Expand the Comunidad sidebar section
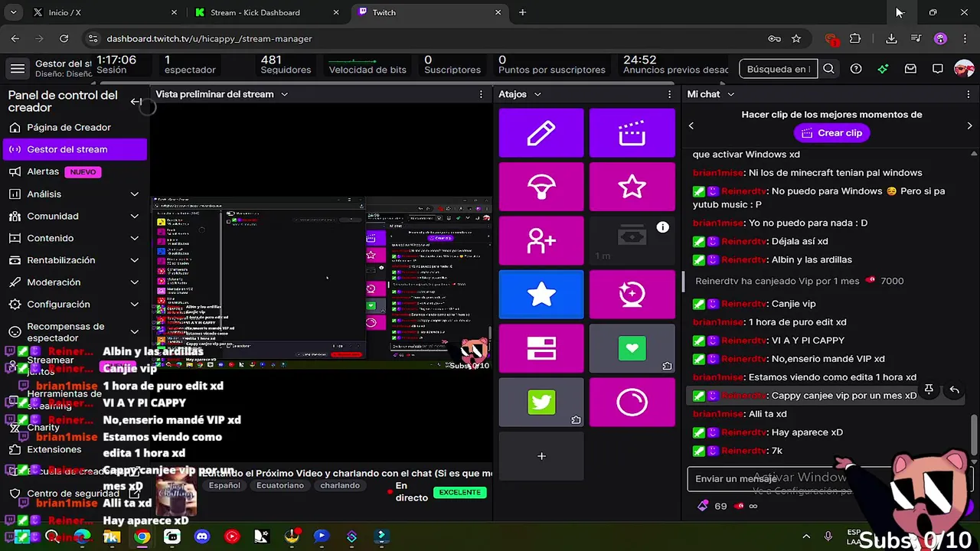 pos(134,217)
